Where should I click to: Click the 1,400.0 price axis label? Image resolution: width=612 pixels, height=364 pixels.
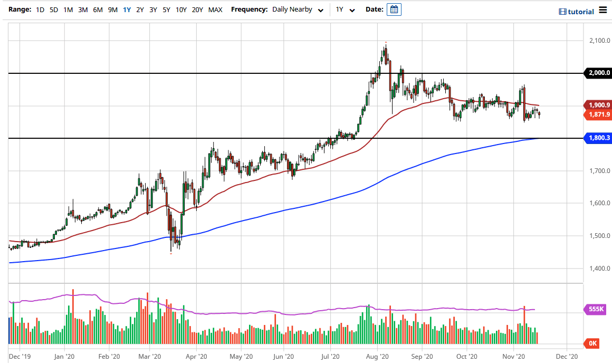pos(599,269)
